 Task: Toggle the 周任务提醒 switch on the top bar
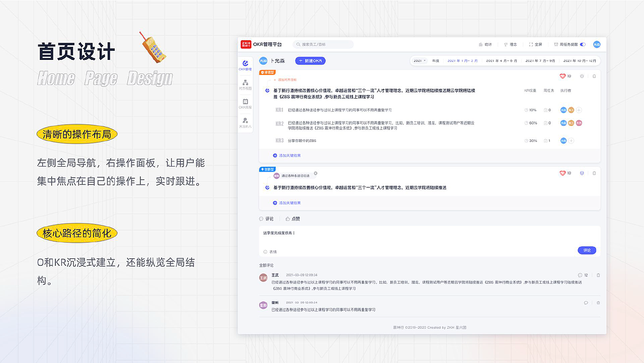(582, 44)
